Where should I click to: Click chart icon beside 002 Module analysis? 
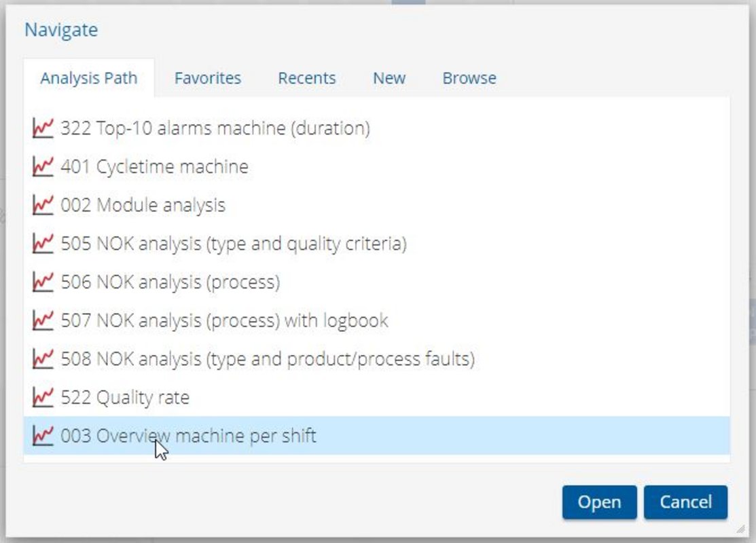point(43,204)
